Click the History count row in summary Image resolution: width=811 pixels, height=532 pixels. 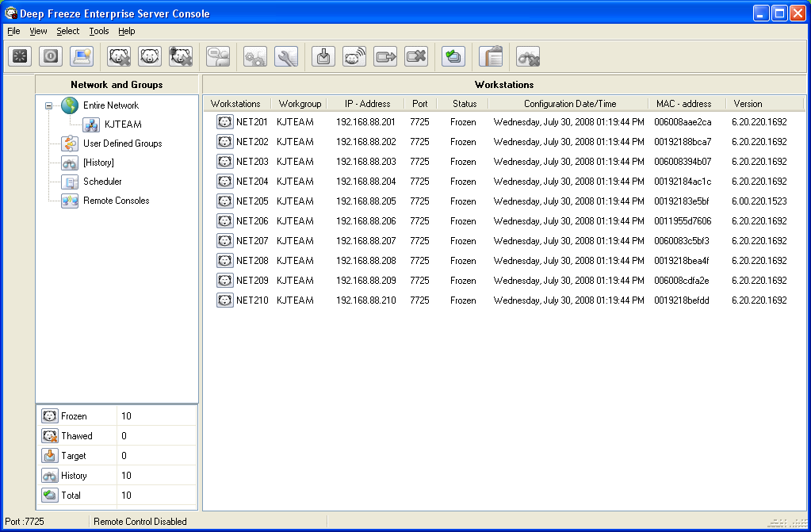tap(118, 476)
